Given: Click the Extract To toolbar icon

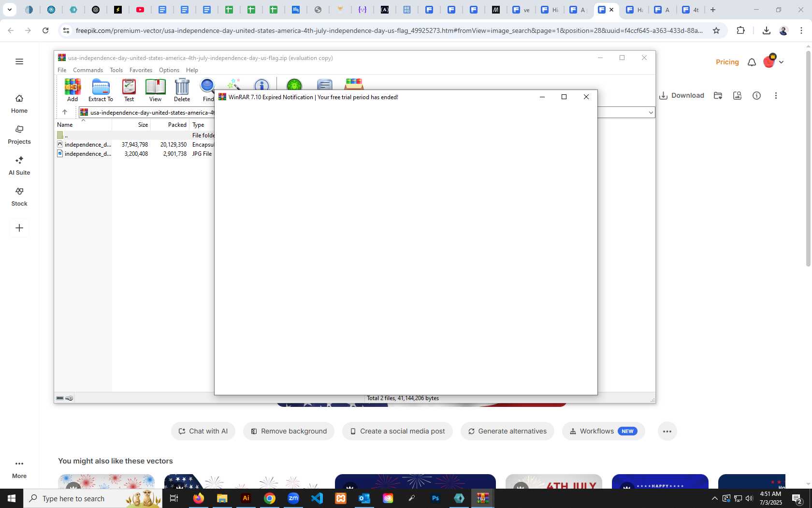Looking at the screenshot, I should pos(101,90).
